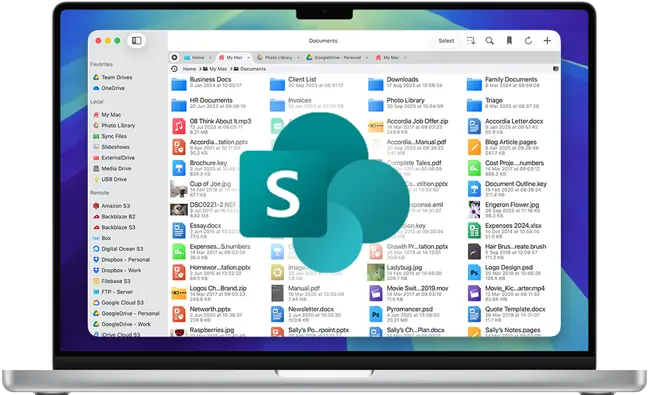Viewport: 648px width, 395px height.
Task: Toggle the sidebar visibility button
Action: [x=136, y=40]
